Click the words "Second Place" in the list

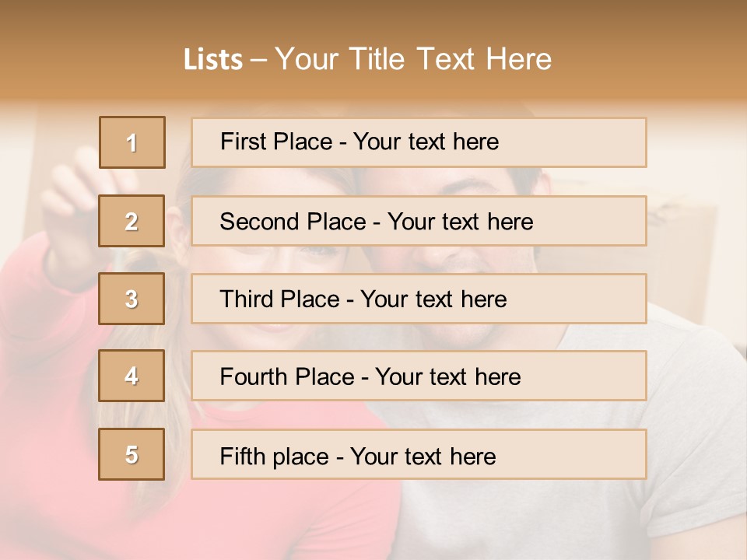tap(292, 222)
